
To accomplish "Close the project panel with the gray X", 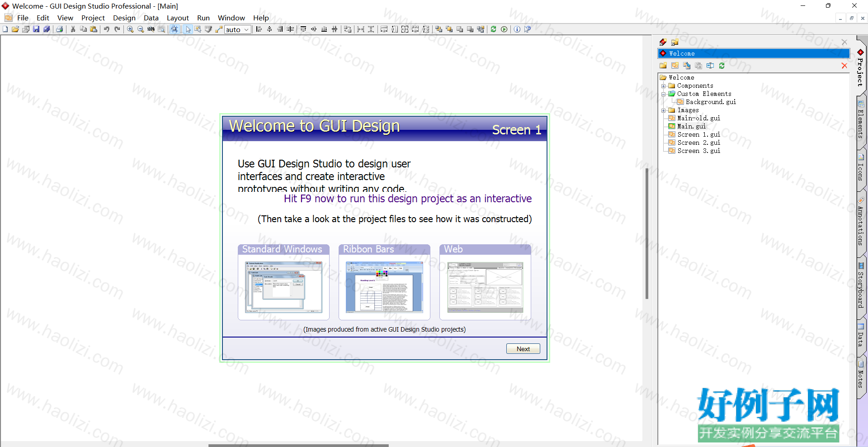I will (x=844, y=42).
